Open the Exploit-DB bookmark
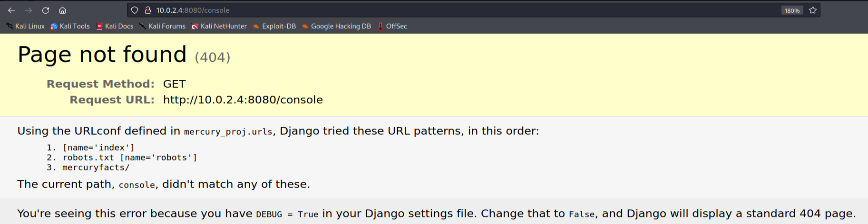This screenshot has height=224, width=868. click(274, 26)
